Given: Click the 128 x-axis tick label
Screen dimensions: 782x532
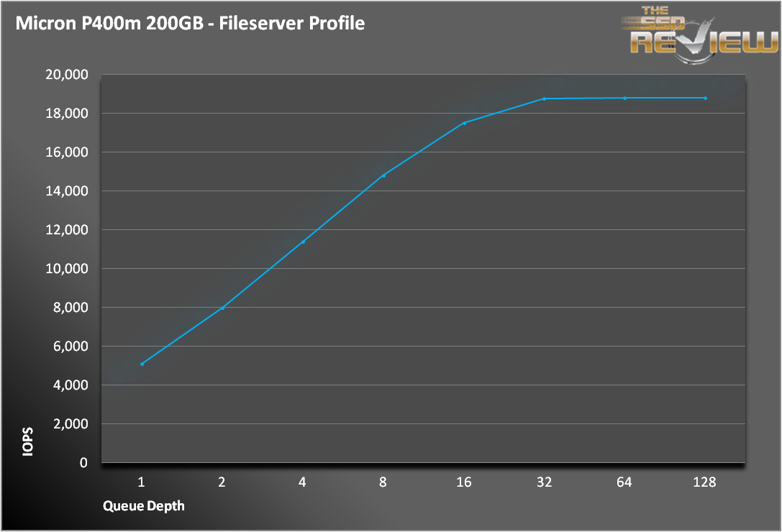Looking at the screenshot, I should coord(704,482).
